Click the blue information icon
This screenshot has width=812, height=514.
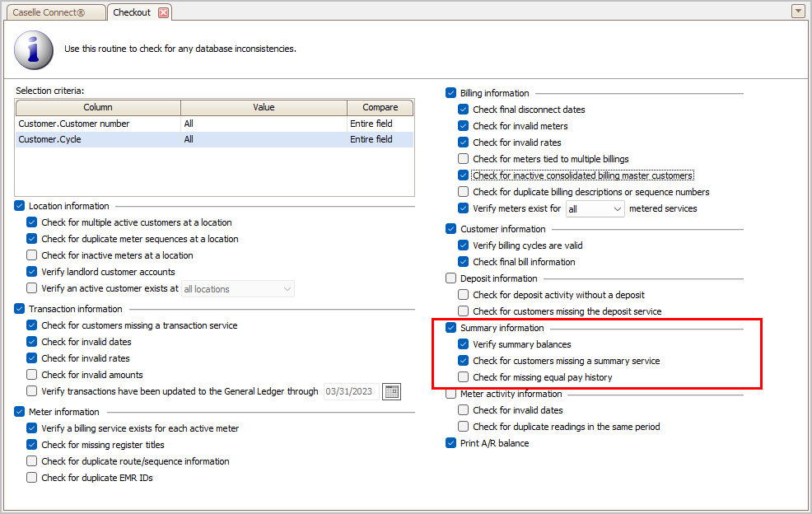pyautogui.click(x=34, y=49)
